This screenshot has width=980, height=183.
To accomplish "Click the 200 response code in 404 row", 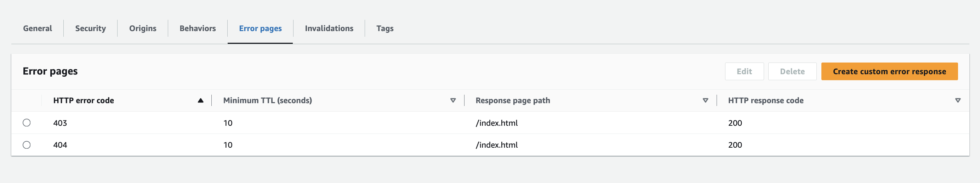I will [x=735, y=145].
